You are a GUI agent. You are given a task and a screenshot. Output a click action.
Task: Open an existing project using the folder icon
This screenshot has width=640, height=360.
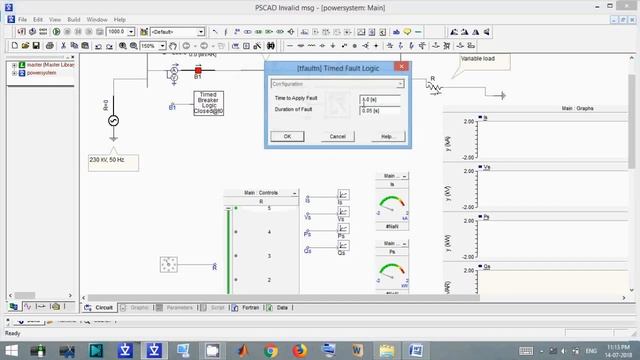coord(25,46)
